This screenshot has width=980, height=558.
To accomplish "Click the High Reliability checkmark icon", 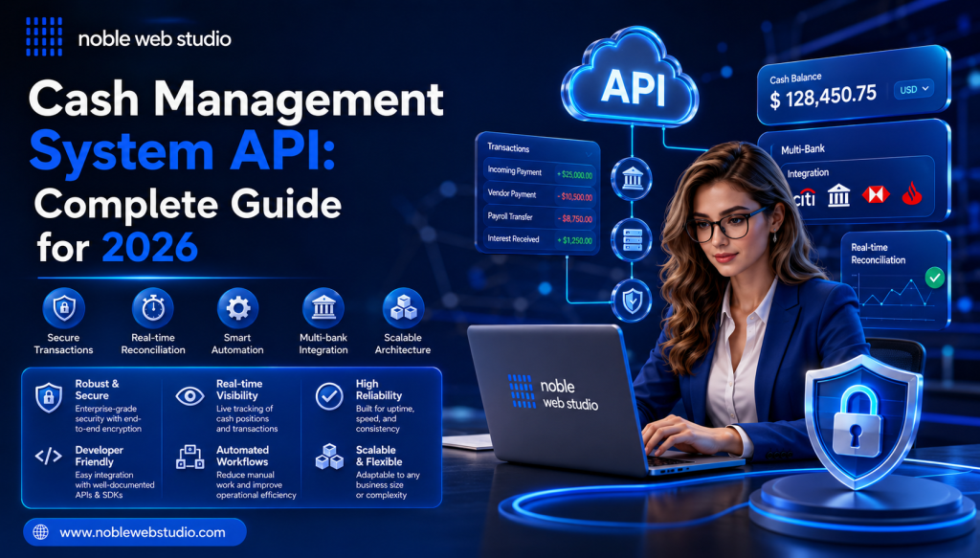I will click(329, 395).
